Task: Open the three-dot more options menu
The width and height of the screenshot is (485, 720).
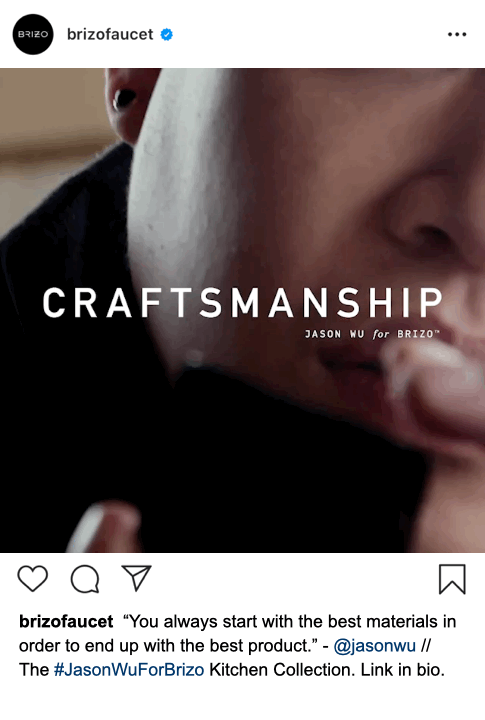Action: (x=457, y=34)
